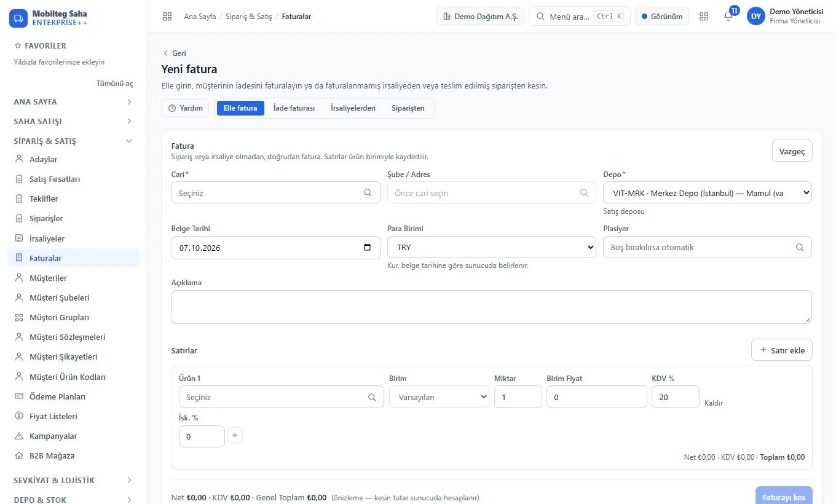Click the Geri back link

pos(174,53)
